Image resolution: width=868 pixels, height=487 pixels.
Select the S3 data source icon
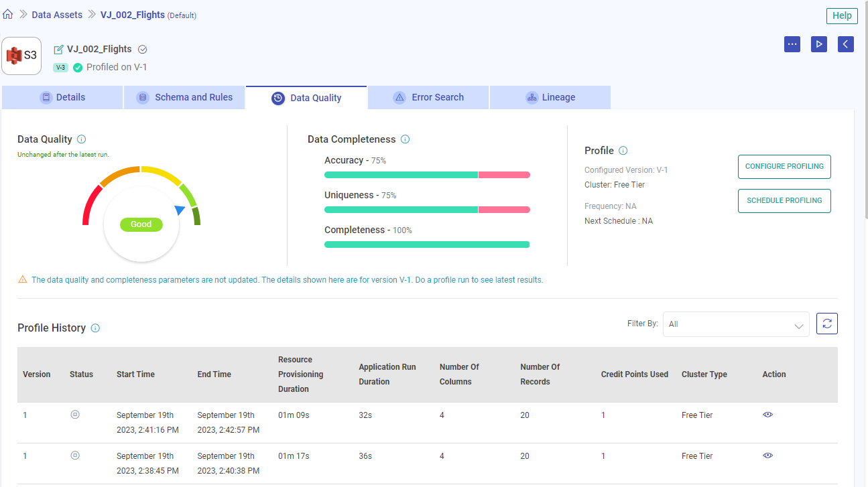(x=21, y=56)
